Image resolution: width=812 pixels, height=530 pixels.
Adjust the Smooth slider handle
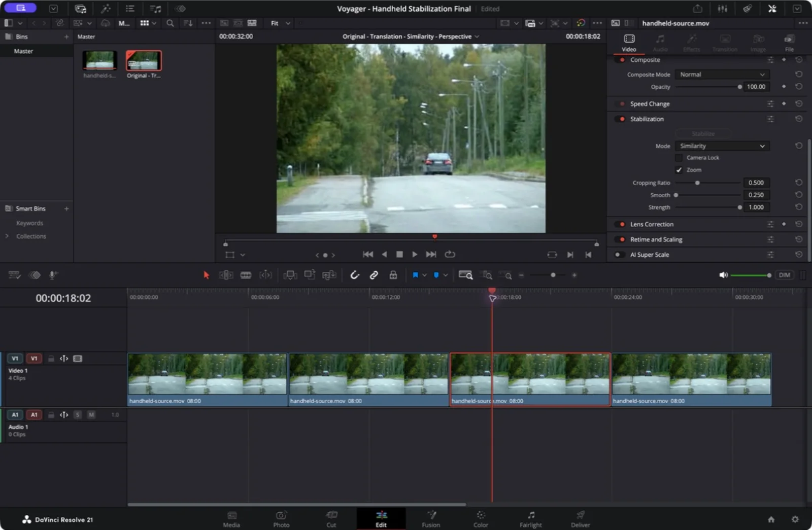click(676, 195)
